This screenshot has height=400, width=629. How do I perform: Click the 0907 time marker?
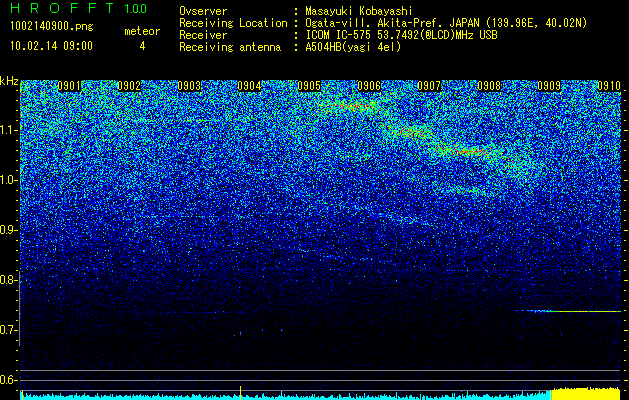[429, 86]
